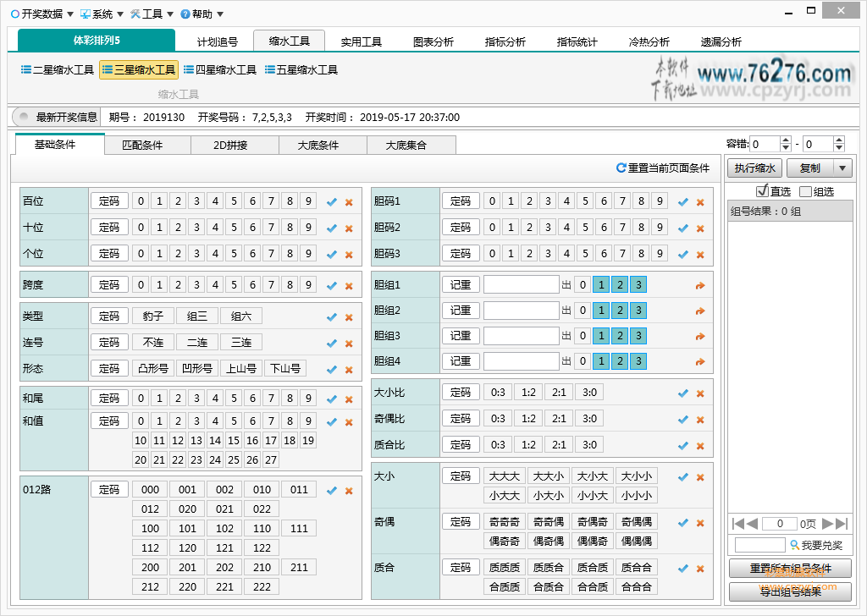Click the 重置当前页面条件 refresh icon
This screenshot has width=867, height=616.
click(621, 168)
